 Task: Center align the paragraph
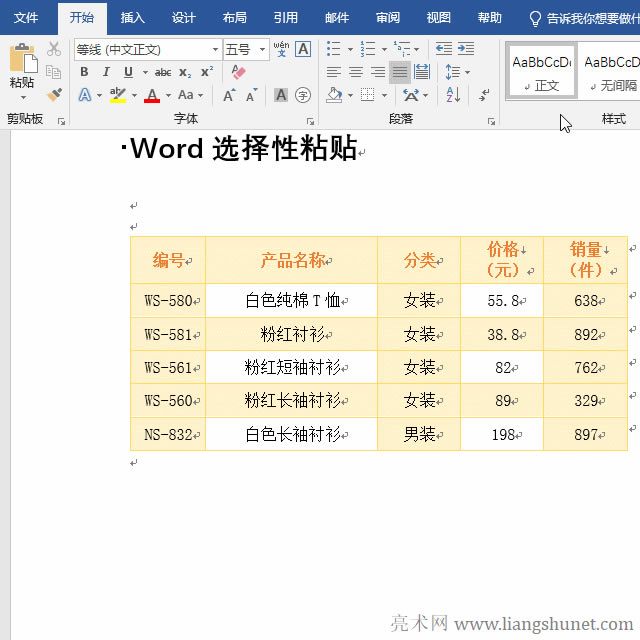pyautogui.click(x=356, y=72)
